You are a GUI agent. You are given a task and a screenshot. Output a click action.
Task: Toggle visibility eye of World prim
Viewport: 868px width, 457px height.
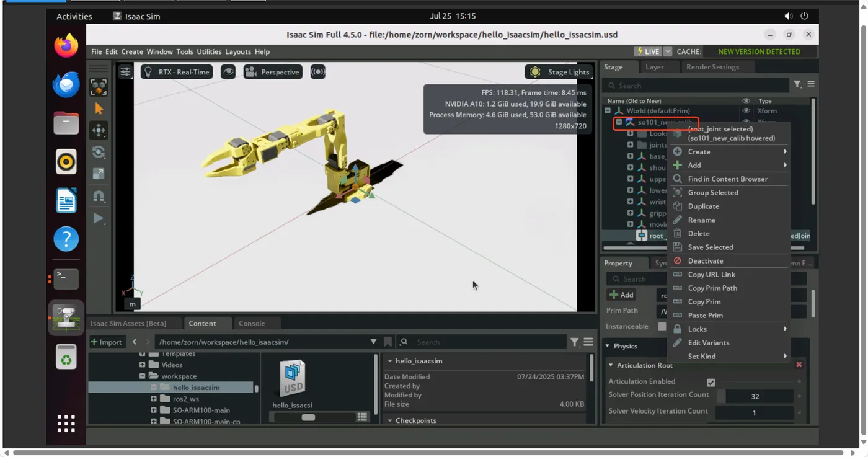pyautogui.click(x=746, y=111)
